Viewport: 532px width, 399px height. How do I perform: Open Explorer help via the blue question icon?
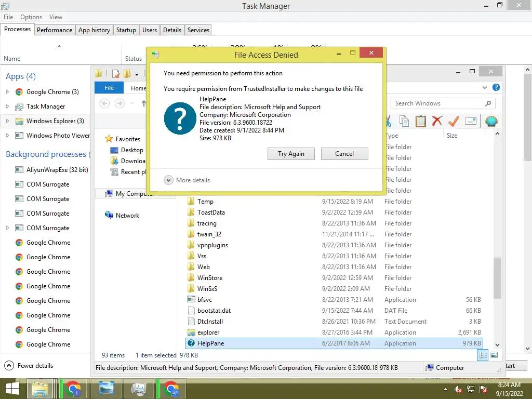tap(496, 87)
